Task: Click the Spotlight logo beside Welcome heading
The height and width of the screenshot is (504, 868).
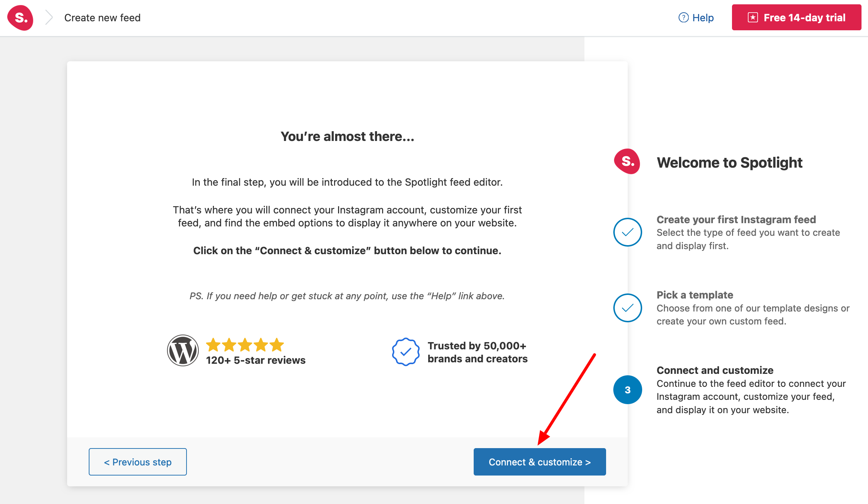Action: click(x=627, y=162)
